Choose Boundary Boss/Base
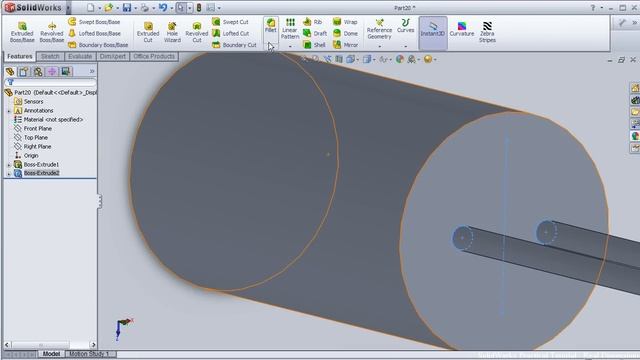640x360 pixels. pyautogui.click(x=98, y=45)
